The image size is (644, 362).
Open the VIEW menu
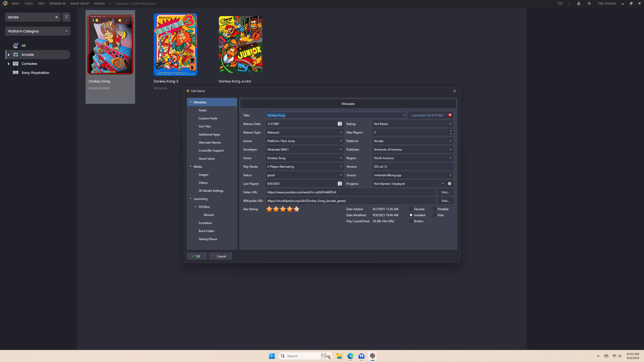(41, 4)
